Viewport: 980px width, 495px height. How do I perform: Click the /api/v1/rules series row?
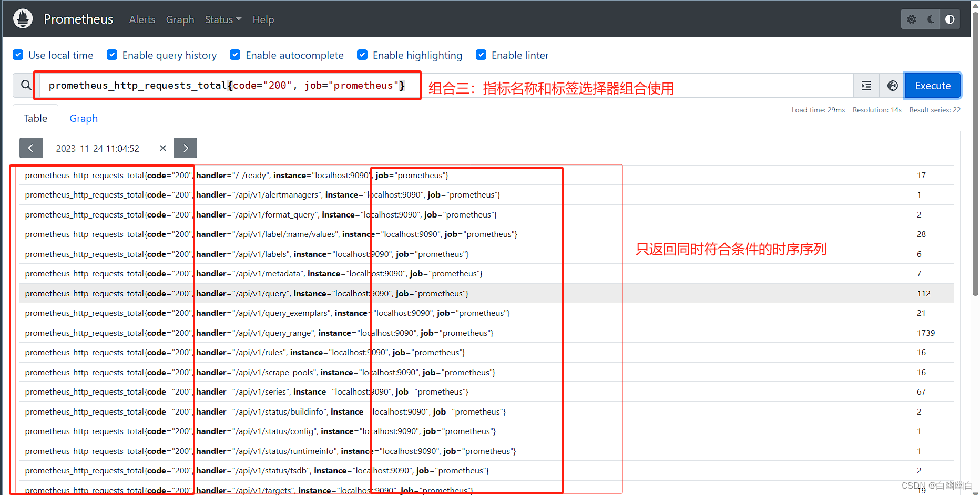pyautogui.click(x=486, y=352)
